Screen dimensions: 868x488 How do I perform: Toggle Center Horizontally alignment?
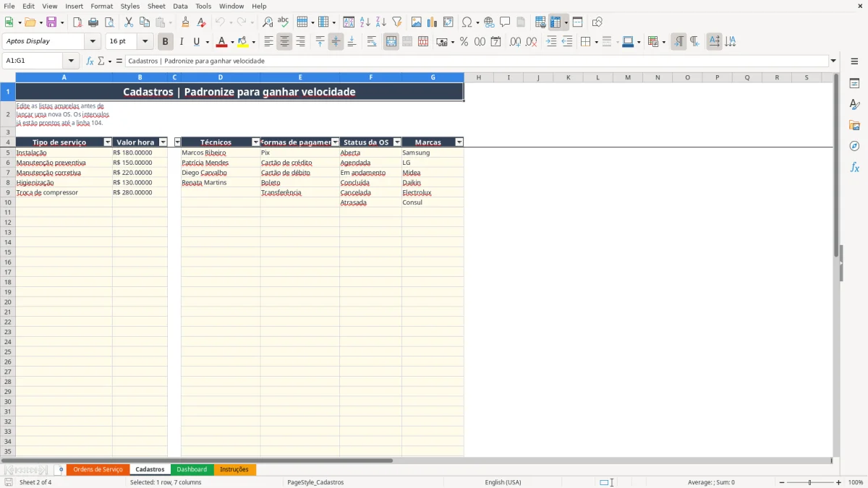coord(284,42)
